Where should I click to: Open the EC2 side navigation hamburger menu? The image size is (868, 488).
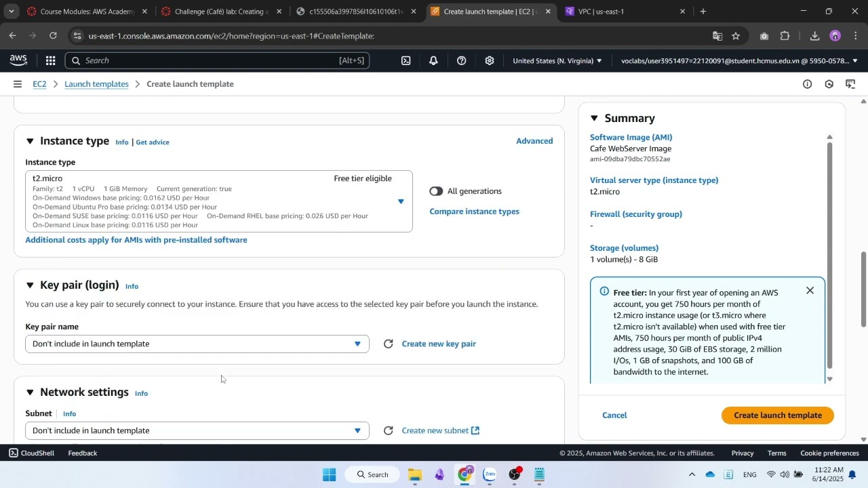17,84
